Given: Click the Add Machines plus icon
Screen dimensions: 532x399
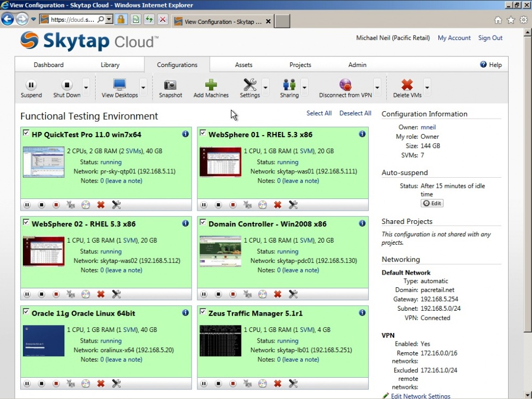Looking at the screenshot, I should point(211,85).
